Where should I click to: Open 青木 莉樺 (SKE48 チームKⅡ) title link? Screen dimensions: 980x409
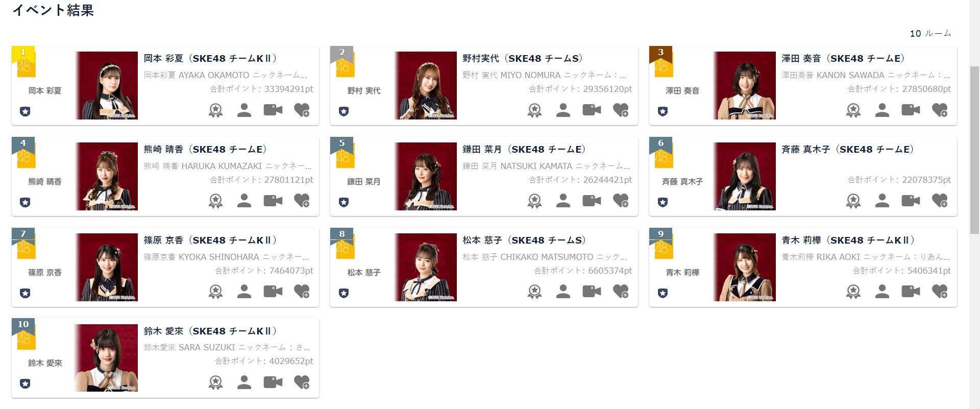(x=848, y=240)
